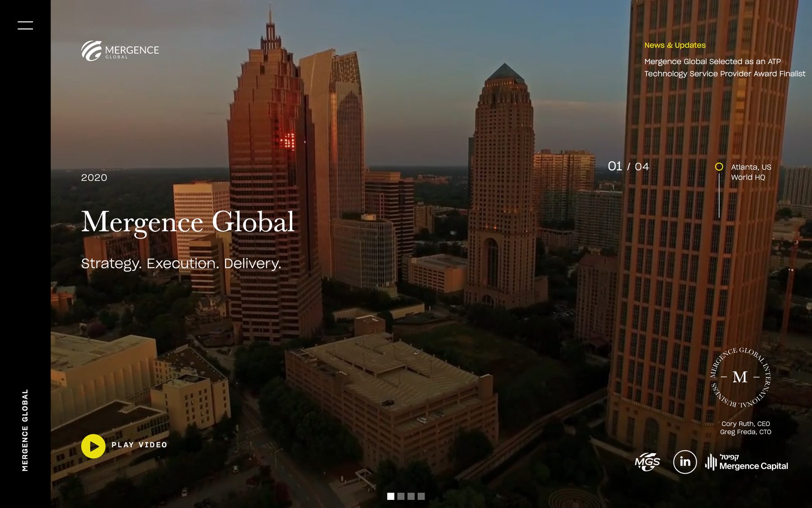Click the PLAY VIDEO label
812x508 pixels.
(x=139, y=445)
